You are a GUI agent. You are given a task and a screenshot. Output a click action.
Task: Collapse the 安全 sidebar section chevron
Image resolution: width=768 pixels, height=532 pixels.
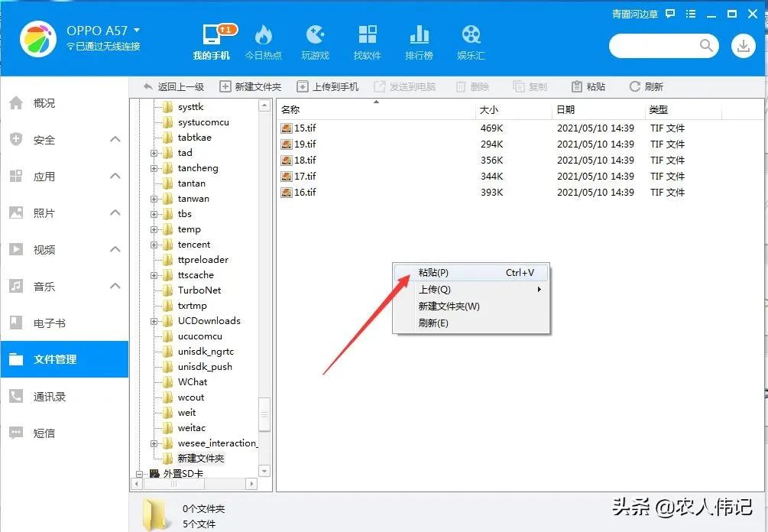(115, 139)
